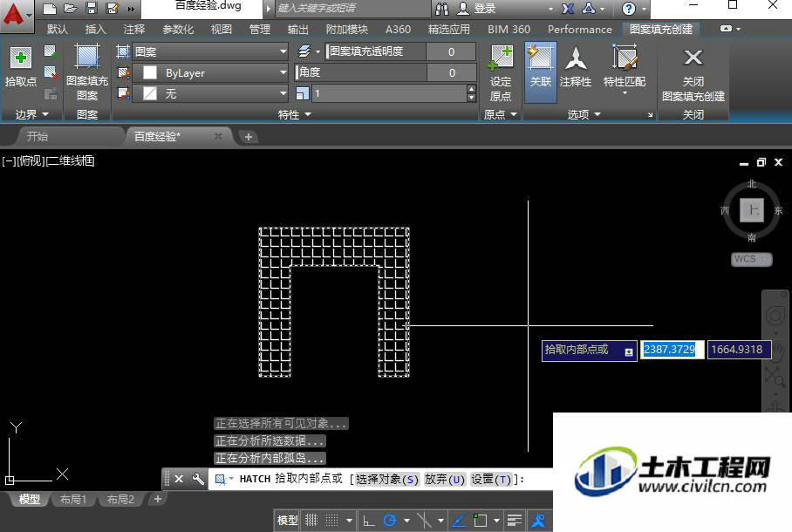This screenshot has height=532, width=792.
Task: Click the hatch angle (角度) slider
Action: [386, 72]
